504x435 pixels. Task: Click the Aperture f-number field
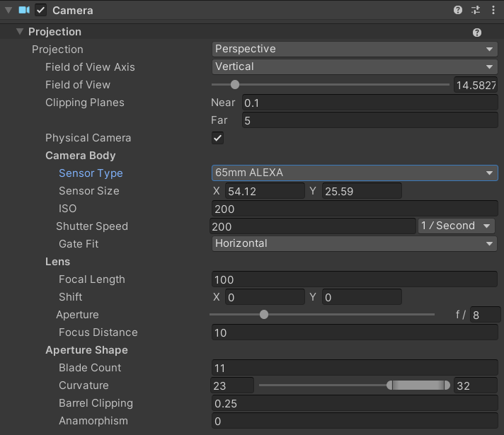486,315
